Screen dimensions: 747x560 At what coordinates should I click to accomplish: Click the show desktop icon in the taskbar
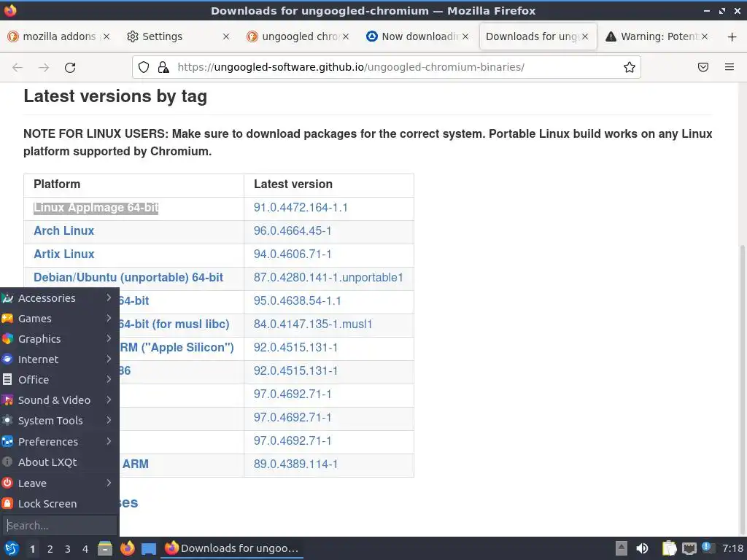click(x=149, y=548)
